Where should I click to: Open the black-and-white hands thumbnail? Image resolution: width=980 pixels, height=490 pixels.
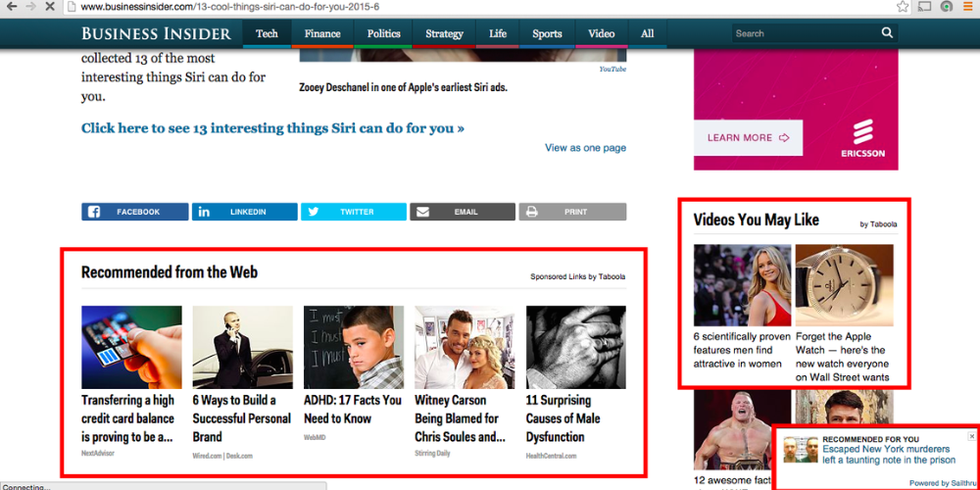coord(575,347)
